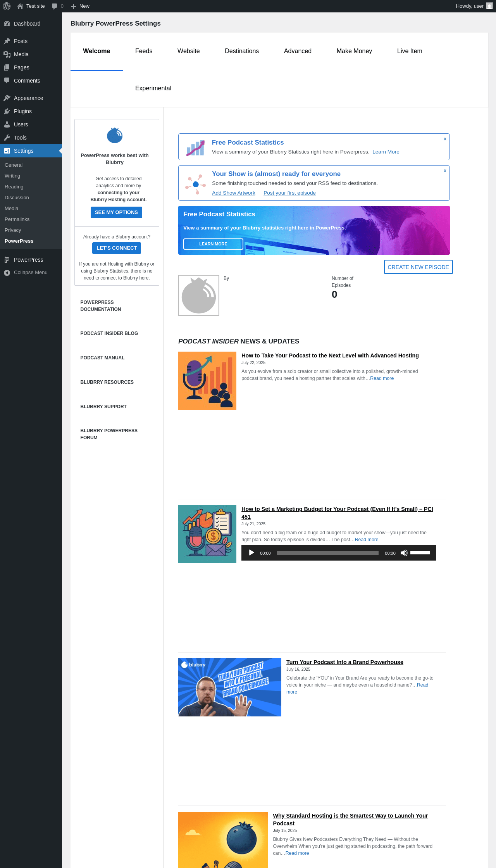Follow the Learn More statistics link
The image size is (496, 868).
(x=386, y=152)
